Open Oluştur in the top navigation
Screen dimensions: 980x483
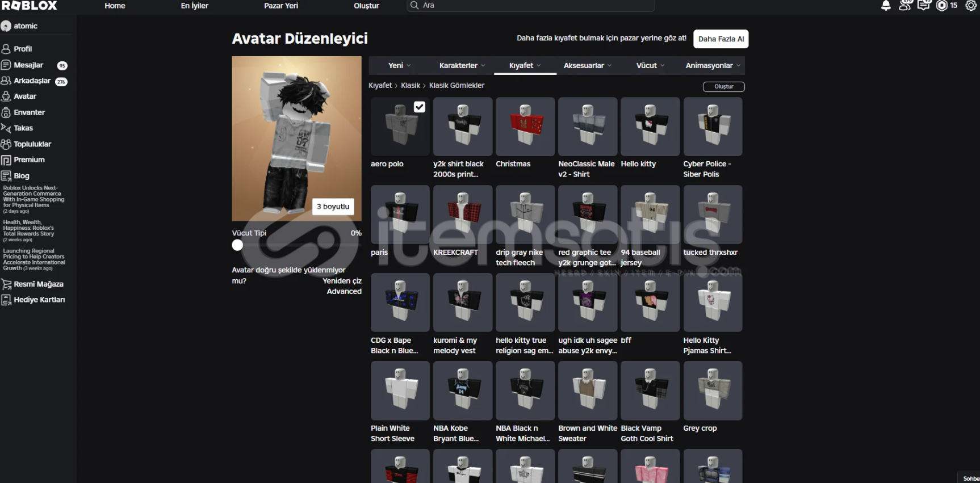[x=367, y=6]
